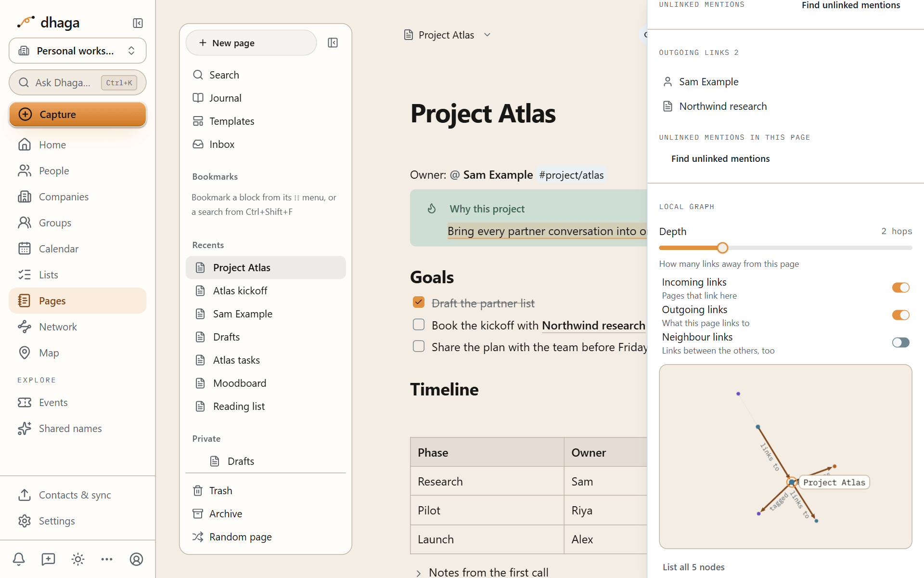
Task: Open Lists in the sidebar
Action: (x=77, y=275)
